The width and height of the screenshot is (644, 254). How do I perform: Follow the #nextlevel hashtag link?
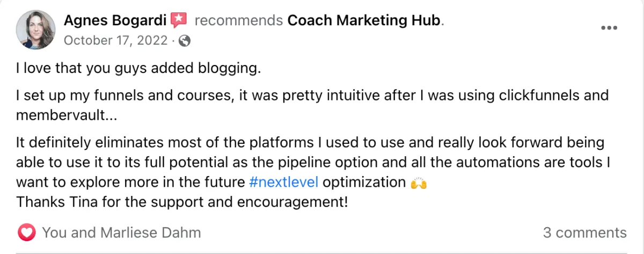(x=284, y=182)
